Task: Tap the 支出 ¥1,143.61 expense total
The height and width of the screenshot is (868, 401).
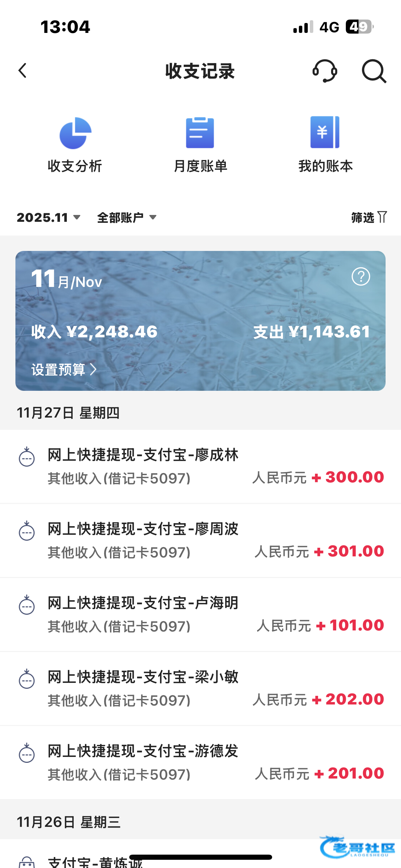Action: point(312,332)
